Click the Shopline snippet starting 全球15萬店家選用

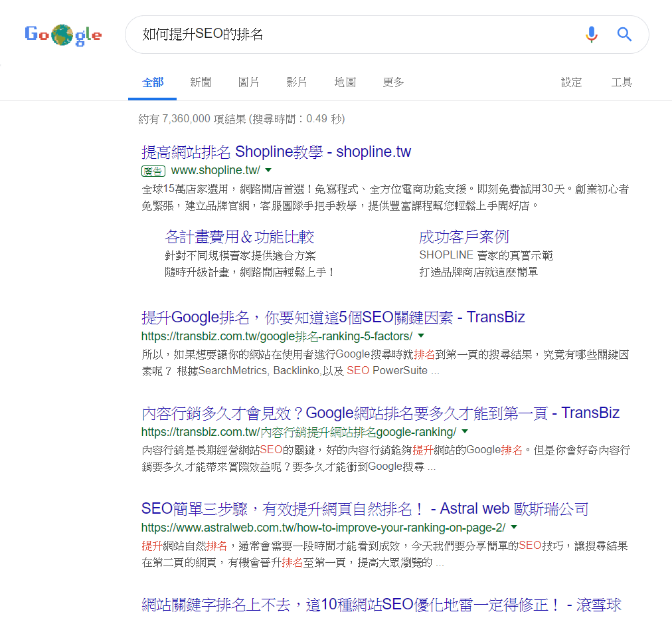pyautogui.click(x=385, y=197)
